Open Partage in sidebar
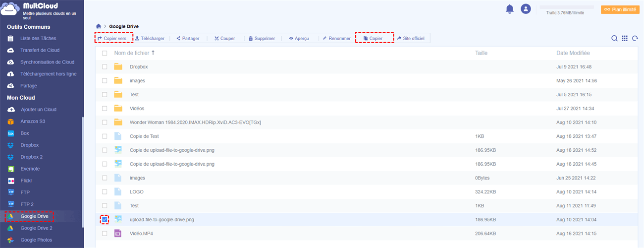The width and height of the screenshot is (644, 248). pos(29,86)
